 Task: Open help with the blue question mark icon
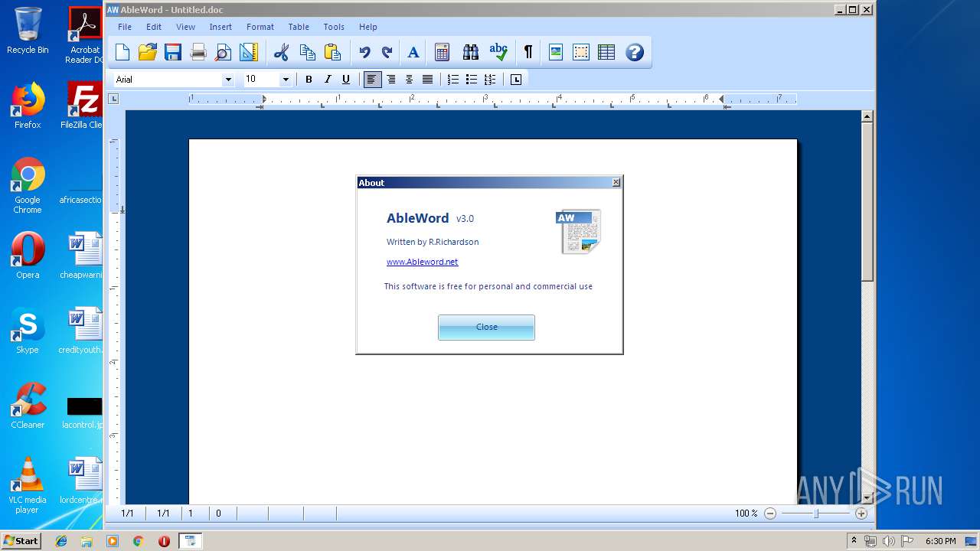[x=634, y=52]
